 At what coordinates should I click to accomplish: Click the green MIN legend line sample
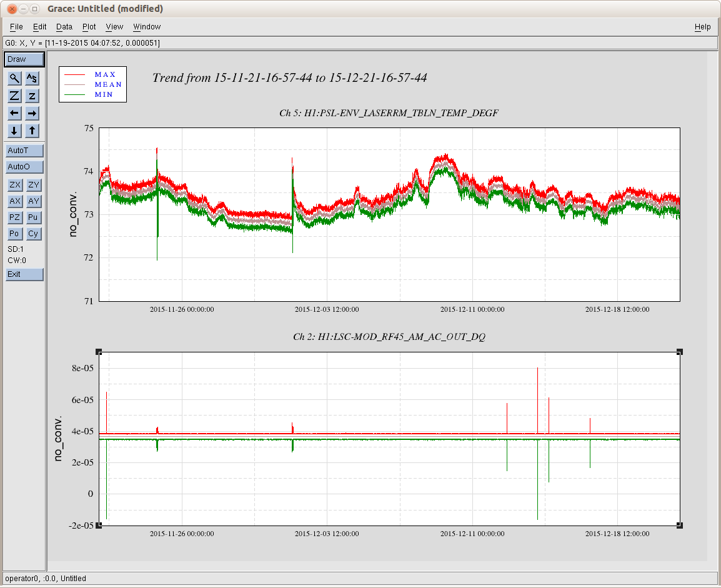click(x=75, y=95)
